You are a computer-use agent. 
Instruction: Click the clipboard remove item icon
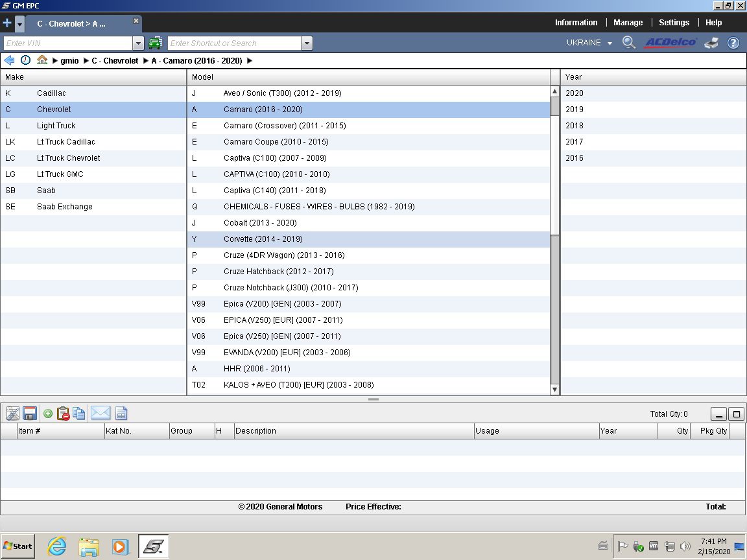coord(64,414)
